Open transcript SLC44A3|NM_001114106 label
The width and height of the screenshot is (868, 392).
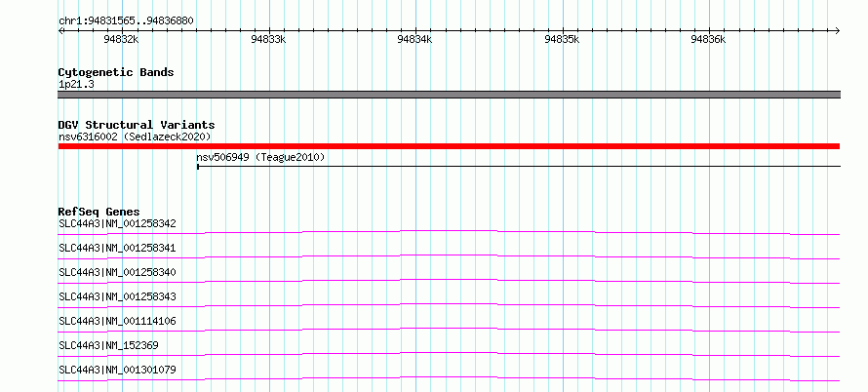[x=117, y=322]
